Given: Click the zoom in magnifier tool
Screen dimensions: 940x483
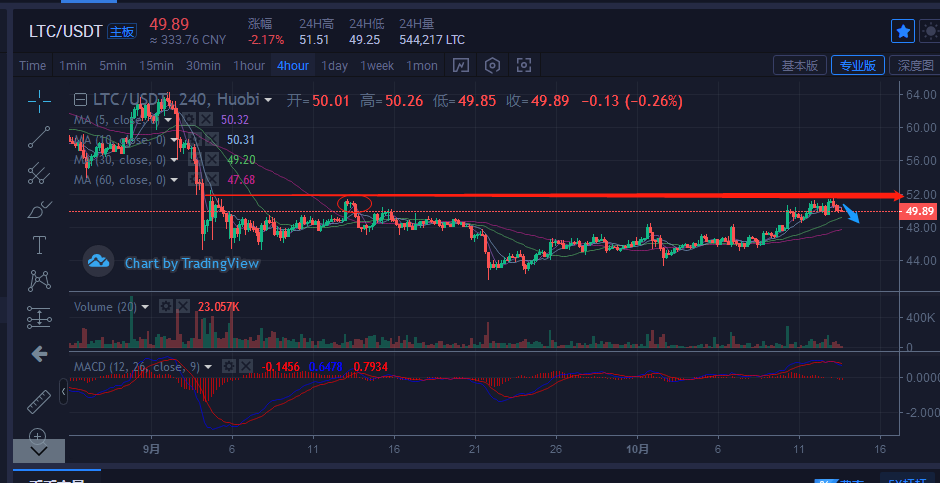Looking at the screenshot, I should tap(37, 436).
